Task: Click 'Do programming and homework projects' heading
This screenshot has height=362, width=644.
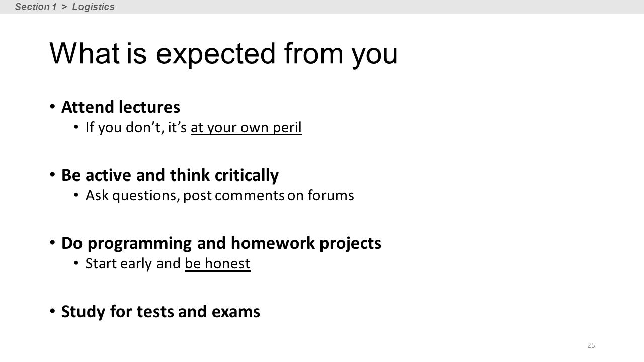Action: pos(221,243)
